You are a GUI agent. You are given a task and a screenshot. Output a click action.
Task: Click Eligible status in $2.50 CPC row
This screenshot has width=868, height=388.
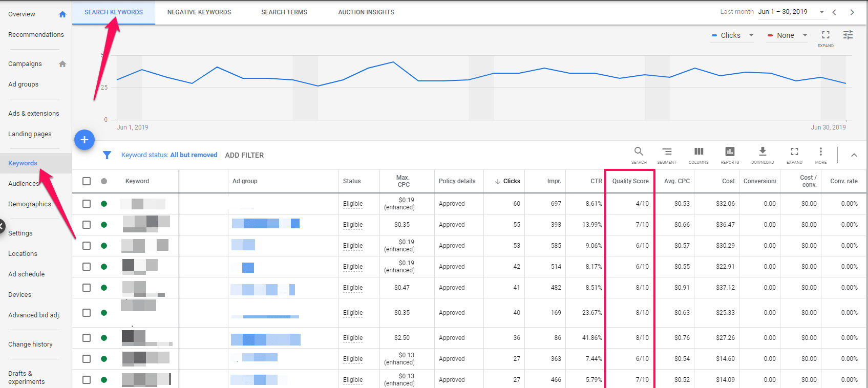[353, 338]
